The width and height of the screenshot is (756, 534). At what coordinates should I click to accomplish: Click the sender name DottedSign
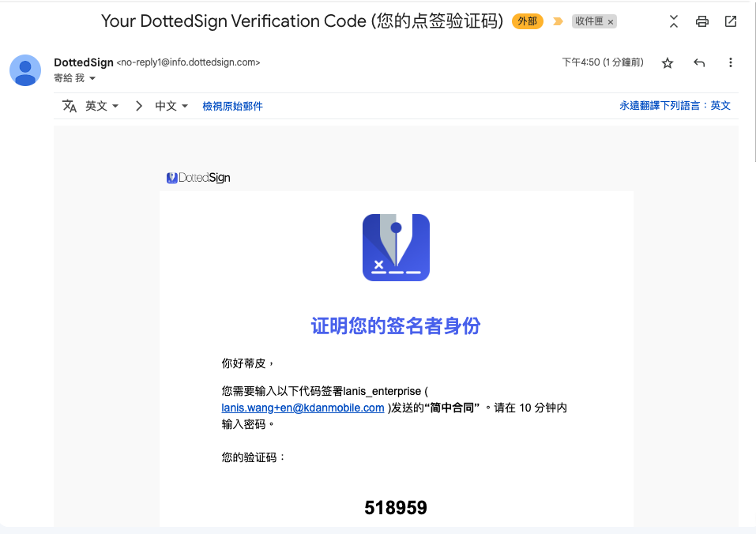(84, 62)
